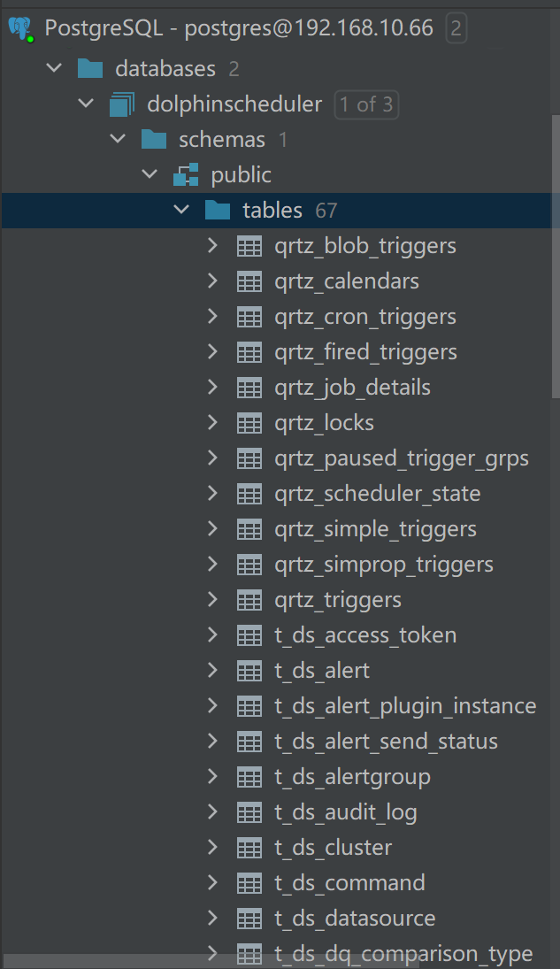Screen dimensions: 560x969
Task: Select the t_ds_alert_plugin_instance table
Action: point(405,706)
